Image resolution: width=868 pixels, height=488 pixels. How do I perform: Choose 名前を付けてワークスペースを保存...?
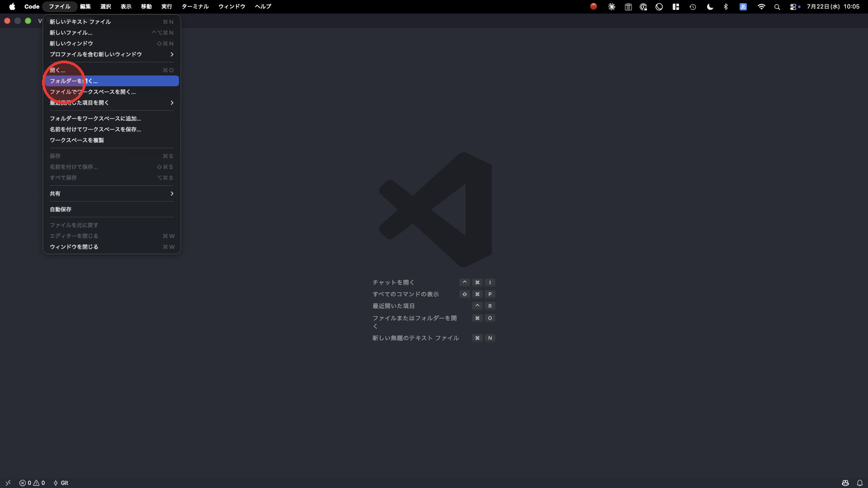112,129
